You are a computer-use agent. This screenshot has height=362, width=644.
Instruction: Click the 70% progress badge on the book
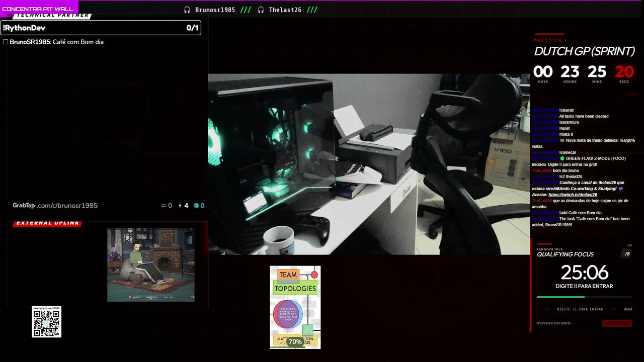tap(295, 342)
